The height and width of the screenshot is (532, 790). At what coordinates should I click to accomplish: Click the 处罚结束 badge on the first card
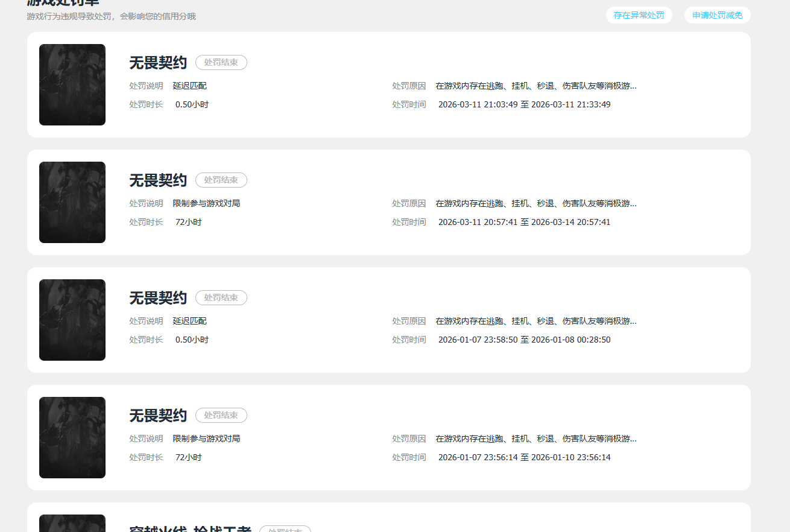point(221,62)
